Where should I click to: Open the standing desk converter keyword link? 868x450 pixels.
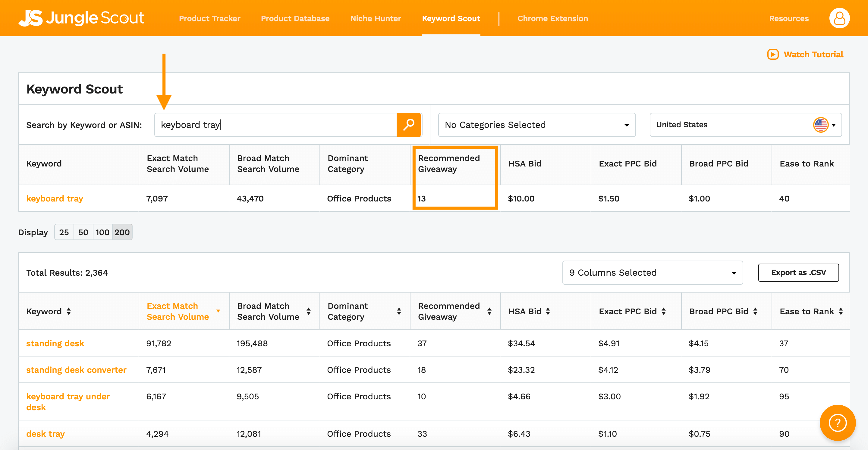76,370
